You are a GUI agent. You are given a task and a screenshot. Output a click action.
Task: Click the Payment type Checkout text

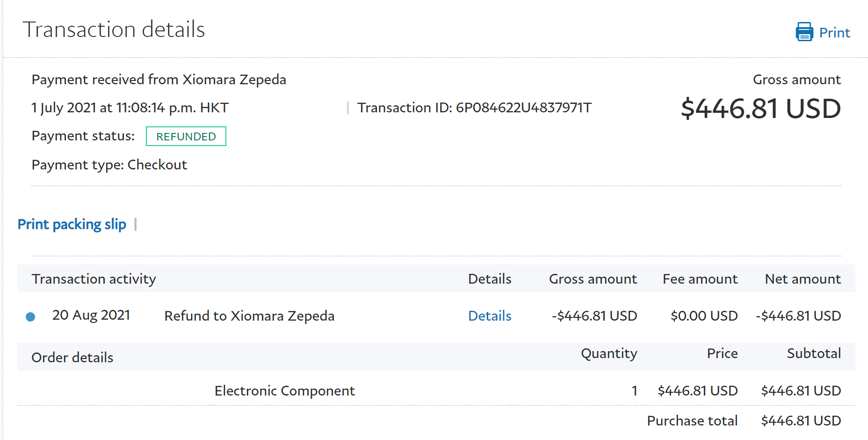[x=109, y=165]
